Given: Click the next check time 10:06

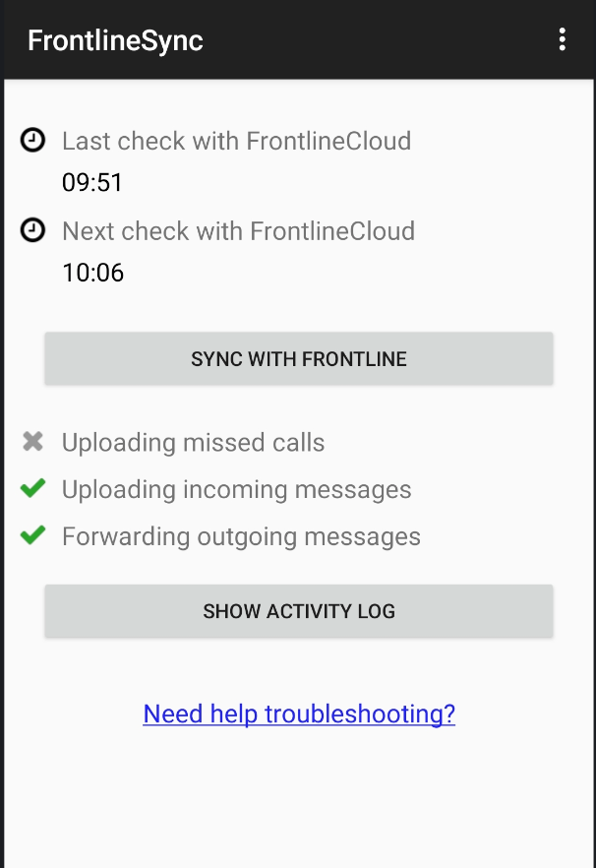Looking at the screenshot, I should pos(92,273).
